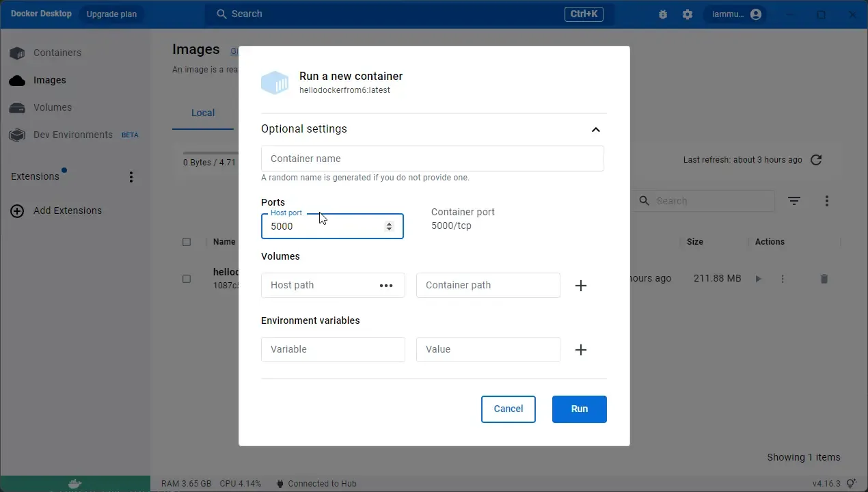The height and width of the screenshot is (492, 868).
Task: Open Containers from the sidebar
Action: (57, 53)
